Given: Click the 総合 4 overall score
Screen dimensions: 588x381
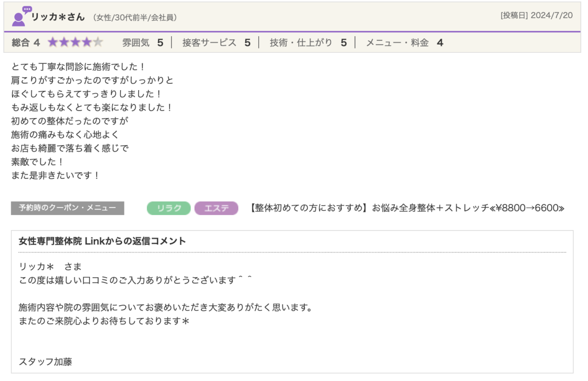Looking at the screenshot, I should [x=26, y=43].
